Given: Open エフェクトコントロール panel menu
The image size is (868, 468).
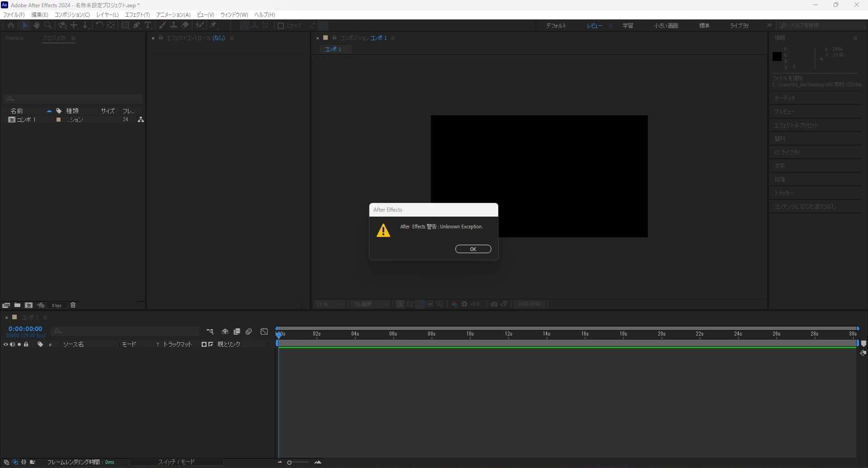Looking at the screenshot, I should [232, 38].
